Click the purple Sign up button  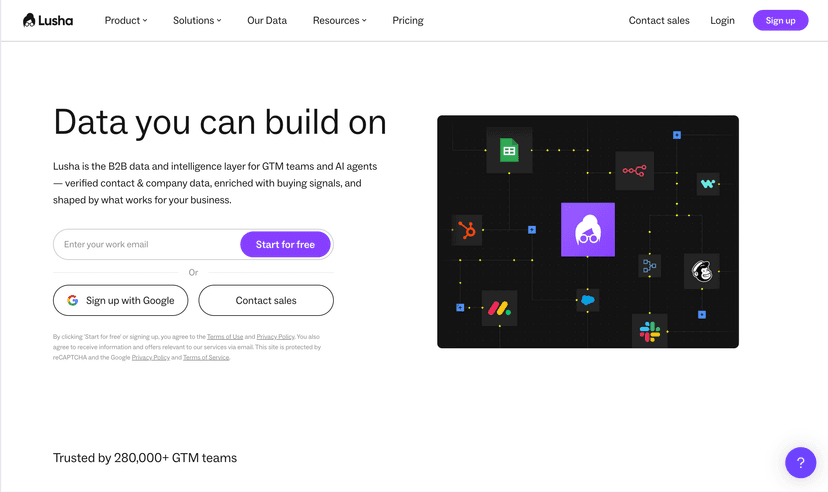[780, 21]
